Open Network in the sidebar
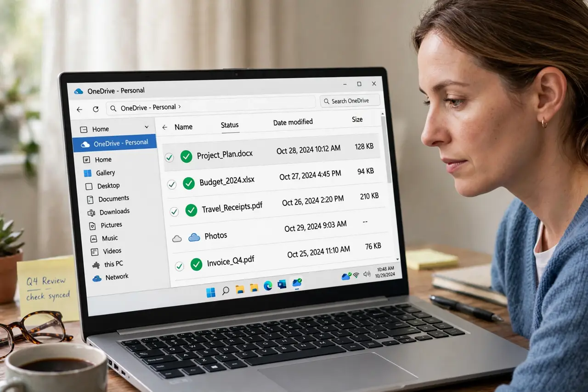The image size is (588, 392). (x=111, y=277)
